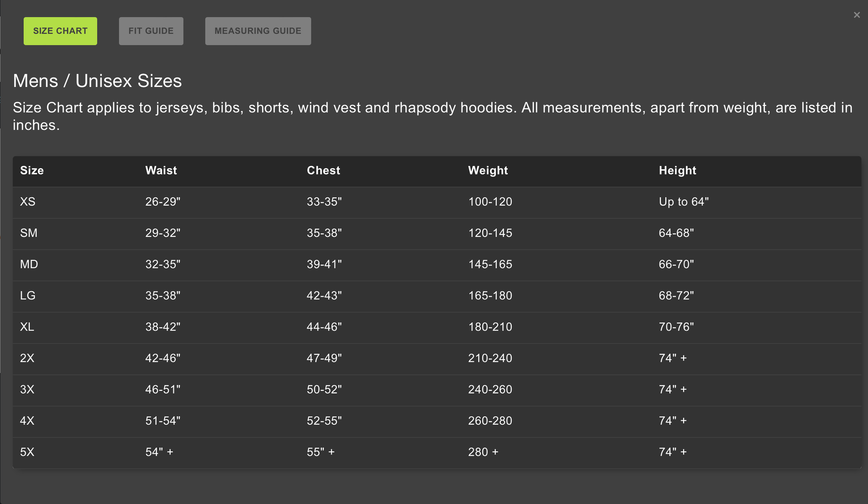Select the 5X size cell
868x504 pixels.
coord(27,452)
